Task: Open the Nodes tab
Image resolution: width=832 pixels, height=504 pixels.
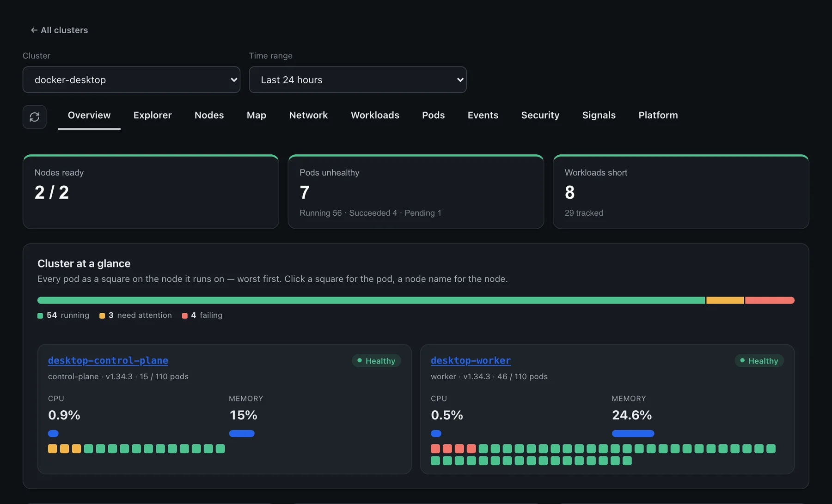Action: point(209,115)
